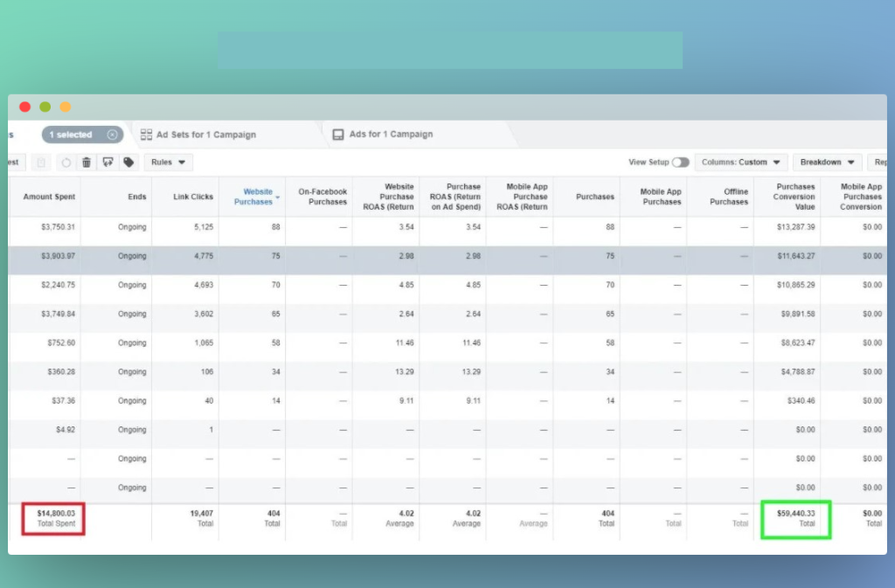Click the tag label icon in toolbar
895x588 pixels.
tap(128, 163)
